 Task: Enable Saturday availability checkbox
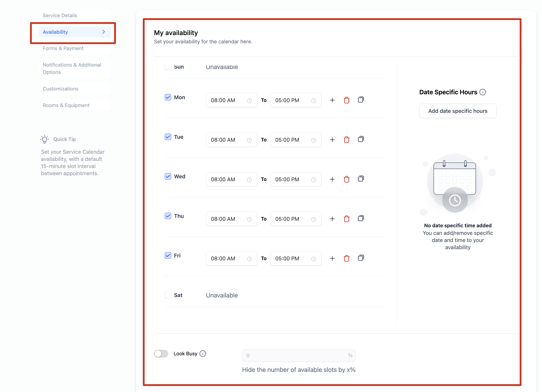click(x=168, y=295)
